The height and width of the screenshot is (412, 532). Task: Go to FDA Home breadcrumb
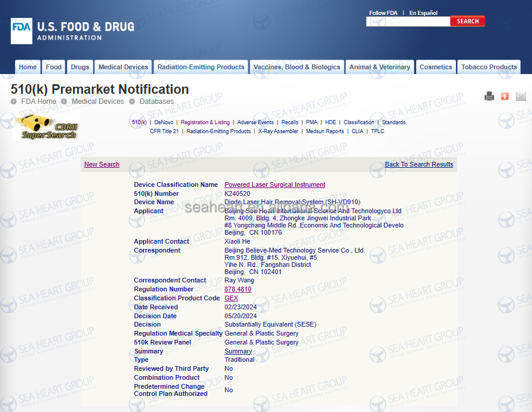[39, 102]
